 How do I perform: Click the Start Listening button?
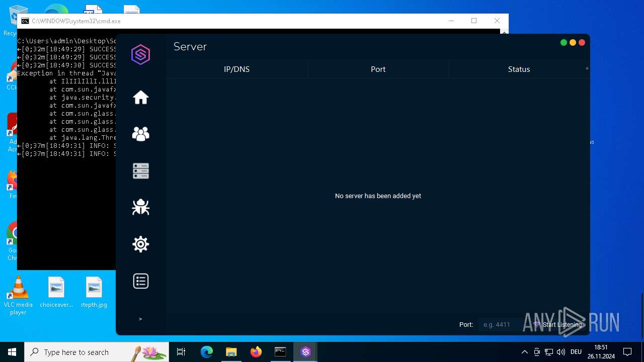pyautogui.click(x=557, y=325)
